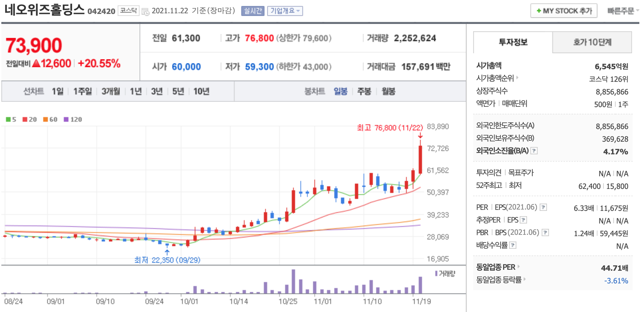
Task: Click the 10/25 date on the chart axis
Action: 288,302
